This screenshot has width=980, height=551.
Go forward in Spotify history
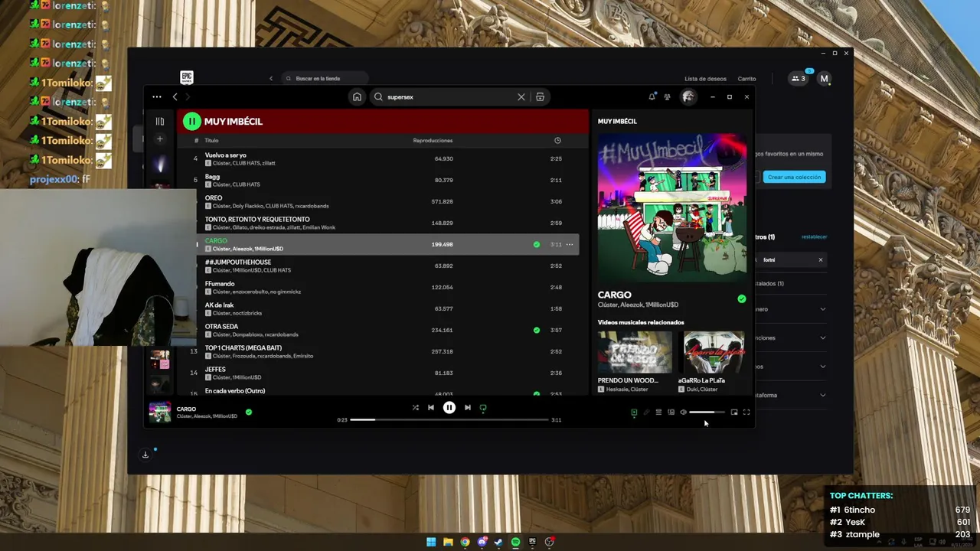[x=188, y=97]
